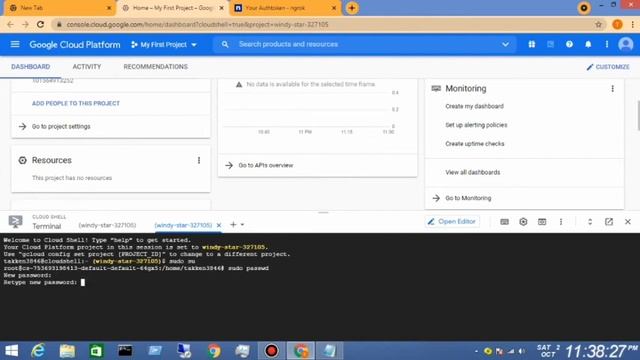Expand the search bar dropdown chevron
Image resolution: width=640 pixels, height=360 pixels.
(505, 44)
